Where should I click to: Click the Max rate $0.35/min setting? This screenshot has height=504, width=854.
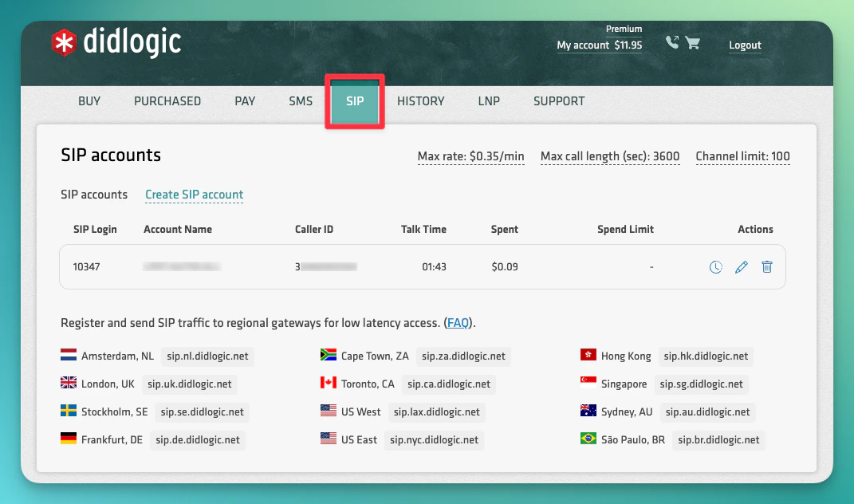point(470,156)
